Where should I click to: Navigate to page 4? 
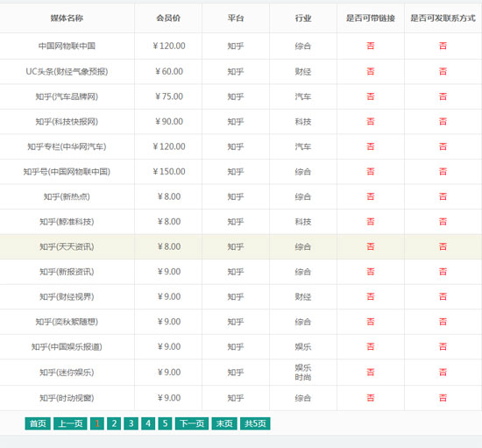pos(148,423)
